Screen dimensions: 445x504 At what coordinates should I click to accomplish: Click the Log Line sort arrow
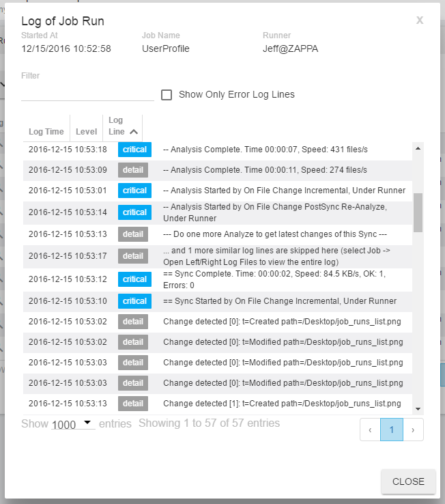(134, 132)
